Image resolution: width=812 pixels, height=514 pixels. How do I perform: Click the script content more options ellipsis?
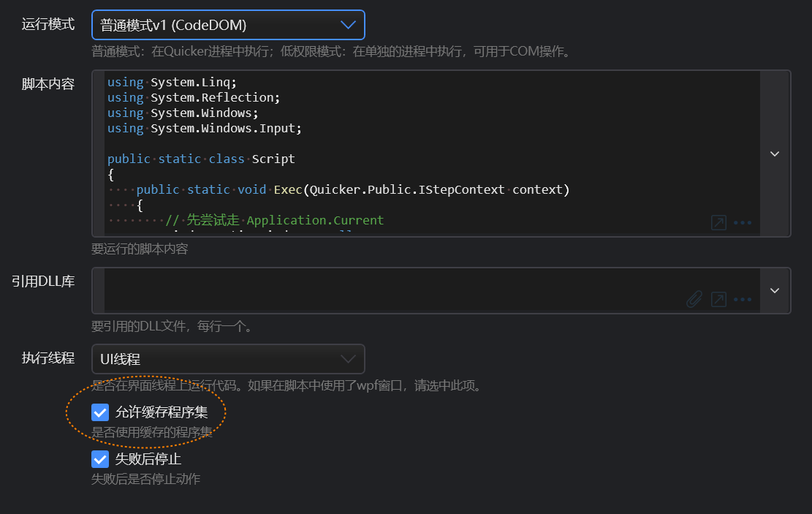point(743,222)
